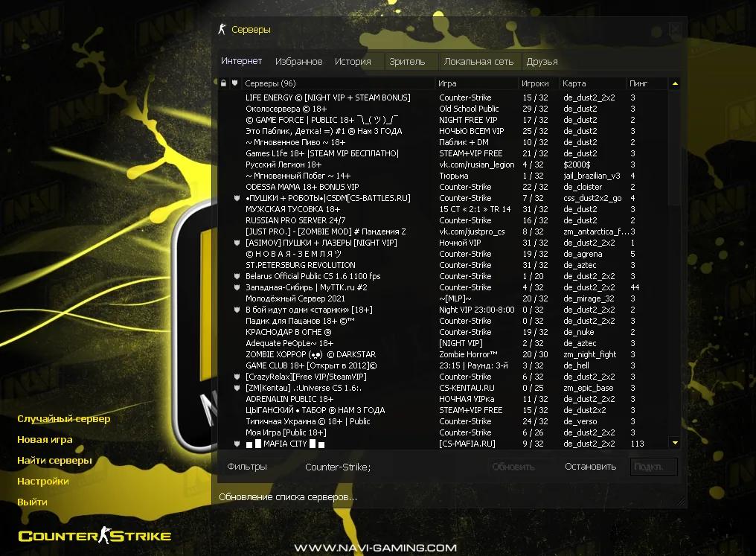Click the Остановить button

[x=591, y=467]
